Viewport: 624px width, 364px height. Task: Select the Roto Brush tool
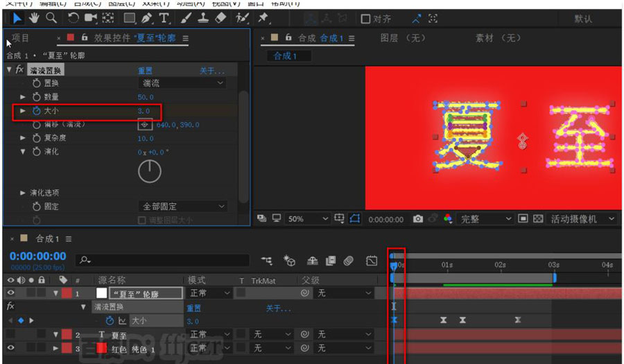pos(242,18)
